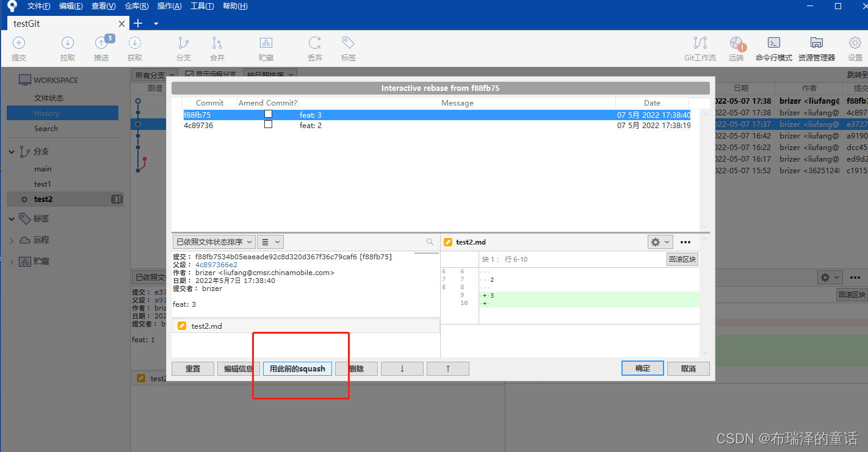Open the background gear dropdown at right
This screenshot has height=452, width=868.
coord(830,277)
